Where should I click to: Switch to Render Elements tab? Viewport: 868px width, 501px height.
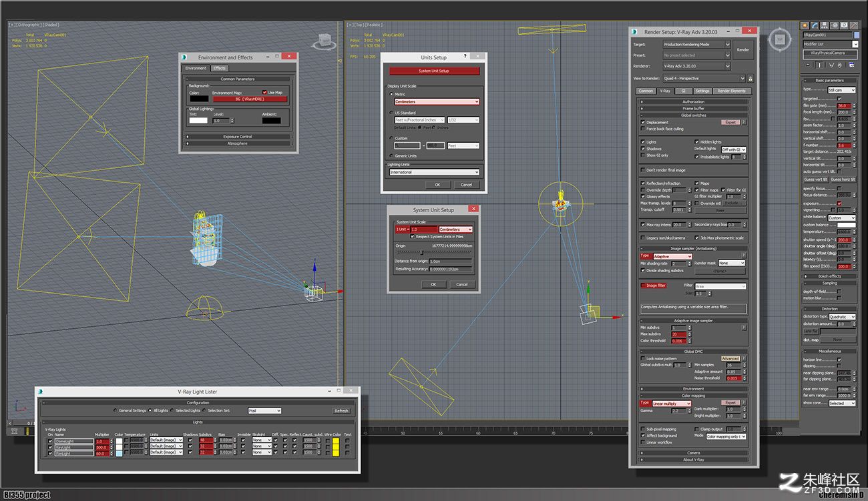[731, 91]
